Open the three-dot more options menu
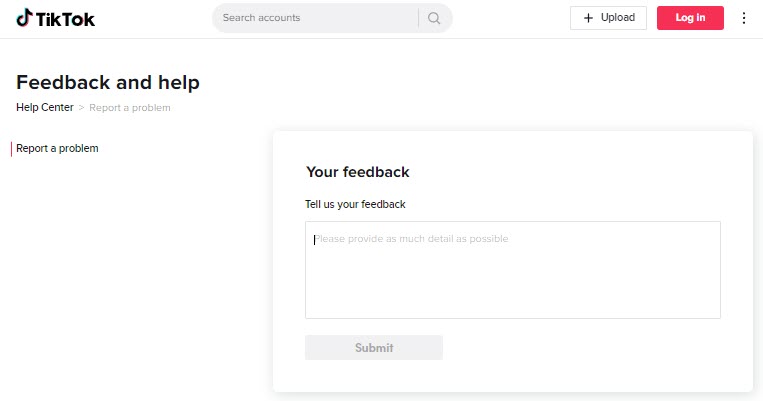Screen dimensions: 763x401 744,18
